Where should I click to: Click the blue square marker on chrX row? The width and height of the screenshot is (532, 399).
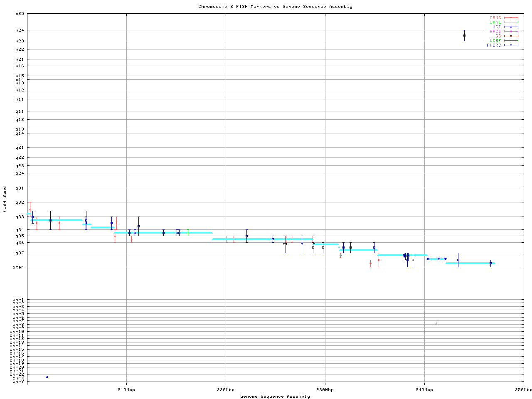click(x=47, y=377)
